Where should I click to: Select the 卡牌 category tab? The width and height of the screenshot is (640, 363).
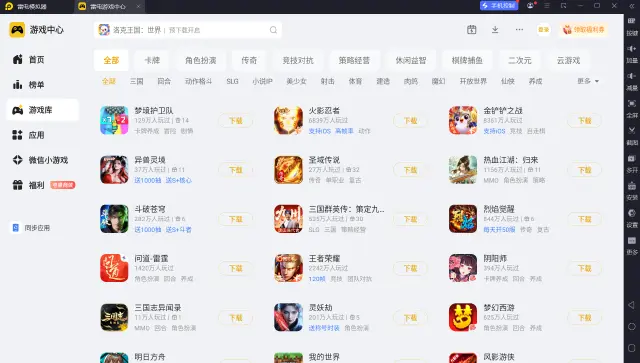[x=152, y=60]
